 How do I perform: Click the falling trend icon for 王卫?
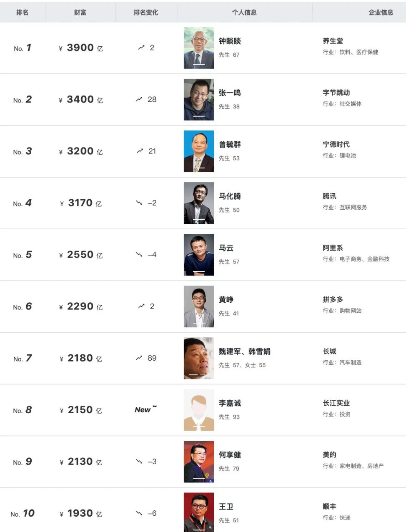[139, 513]
